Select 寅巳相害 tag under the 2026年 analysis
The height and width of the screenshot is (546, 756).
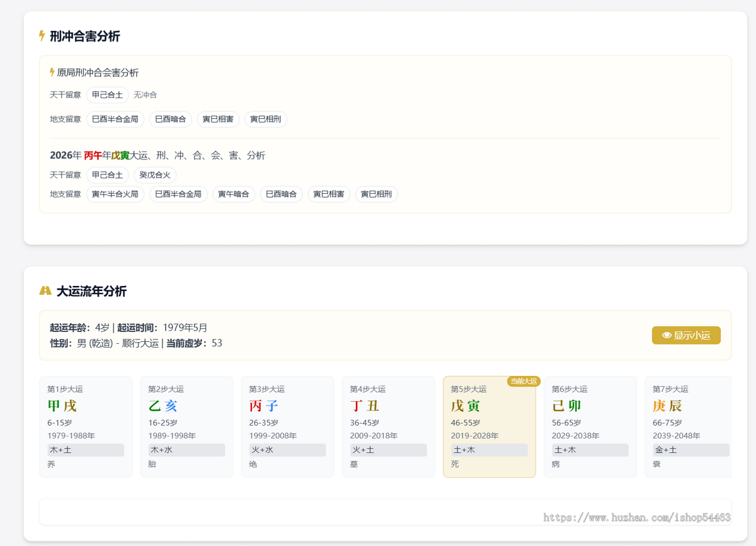[329, 194]
